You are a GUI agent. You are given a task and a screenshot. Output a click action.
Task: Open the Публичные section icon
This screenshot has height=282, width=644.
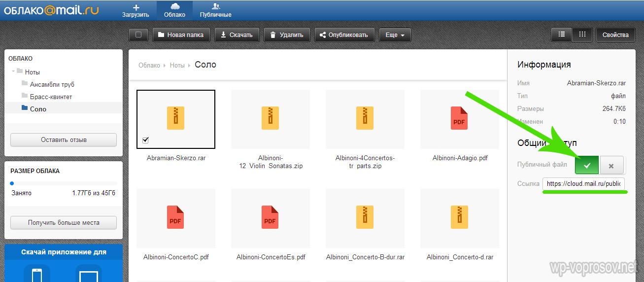click(215, 7)
